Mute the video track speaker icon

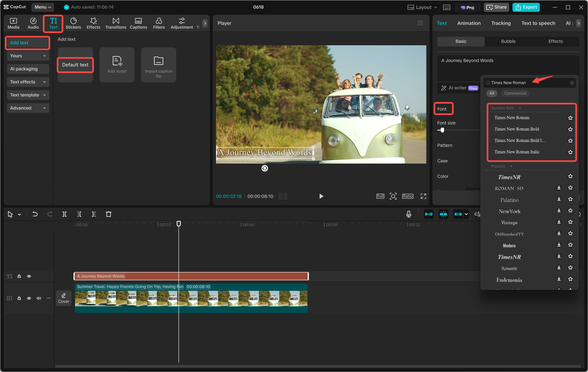[x=39, y=298]
